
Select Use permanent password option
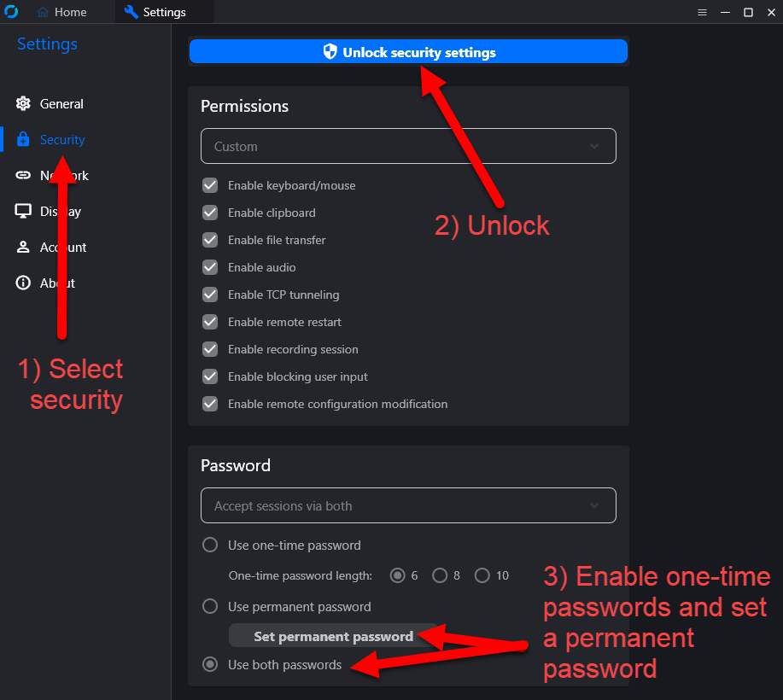tap(210, 607)
